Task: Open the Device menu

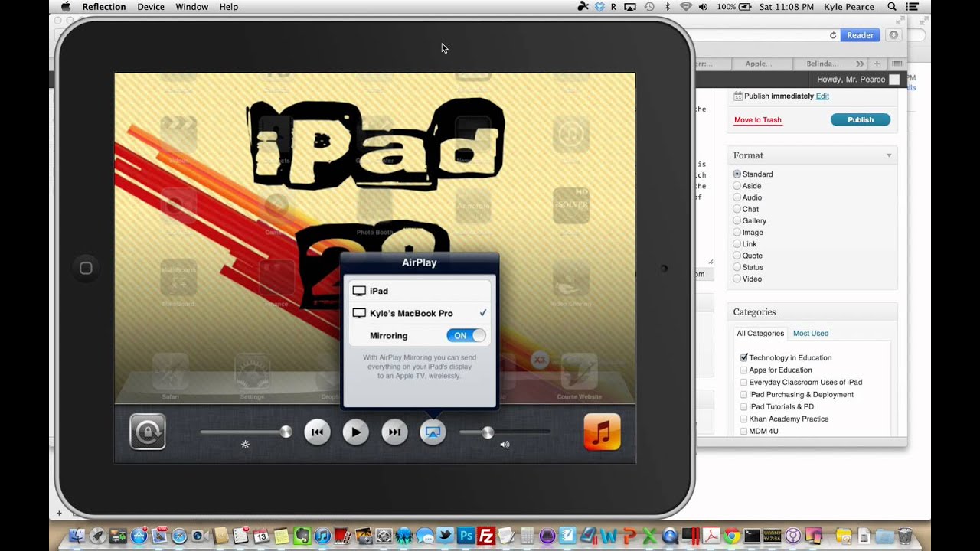Action: point(151,7)
